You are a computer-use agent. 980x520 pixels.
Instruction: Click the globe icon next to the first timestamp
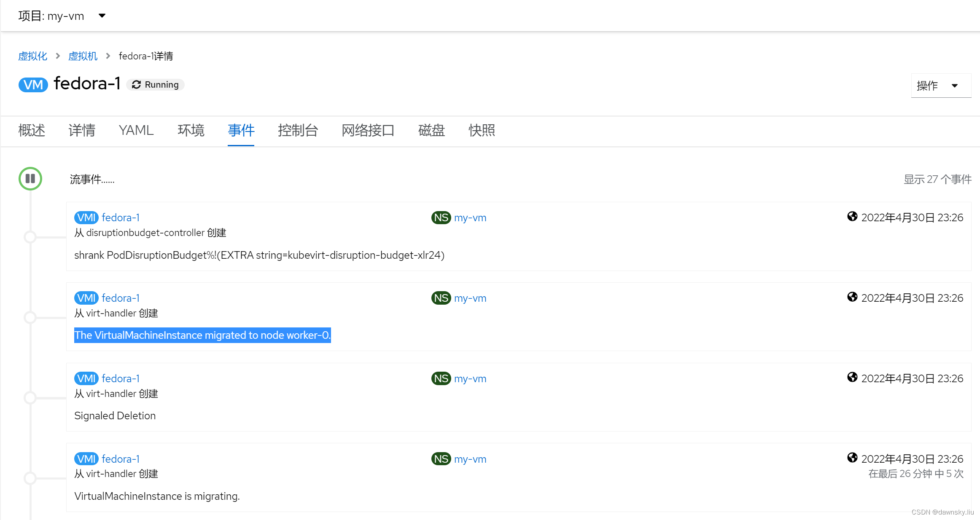[x=852, y=216]
